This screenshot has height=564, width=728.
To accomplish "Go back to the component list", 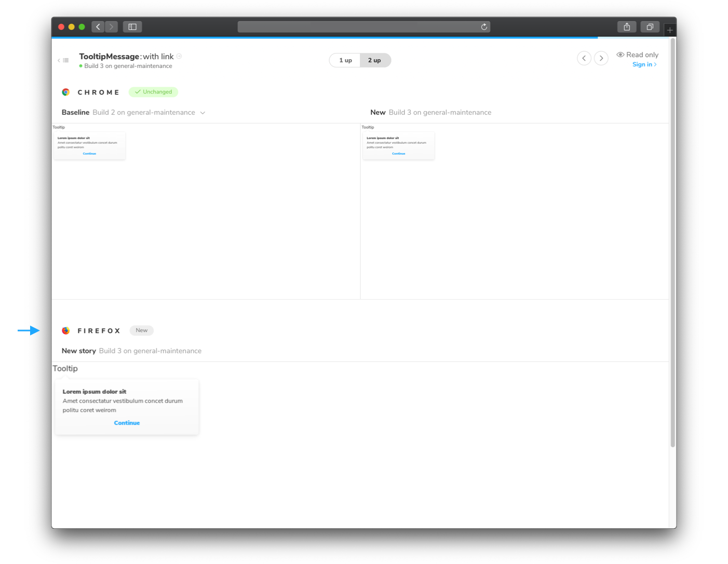I will tap(63, 60).
